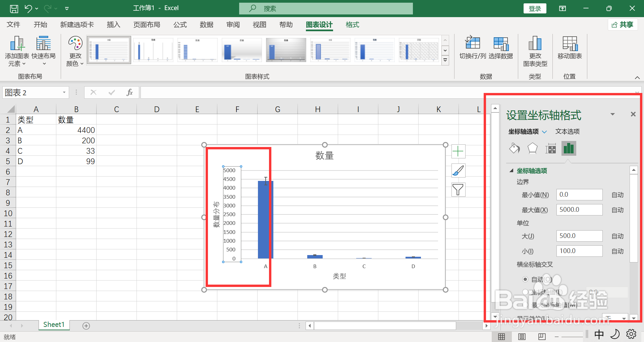This screenshot has width=644, height=342.
Task: Reset maximum bound to Auto
Action: [617, 210]
